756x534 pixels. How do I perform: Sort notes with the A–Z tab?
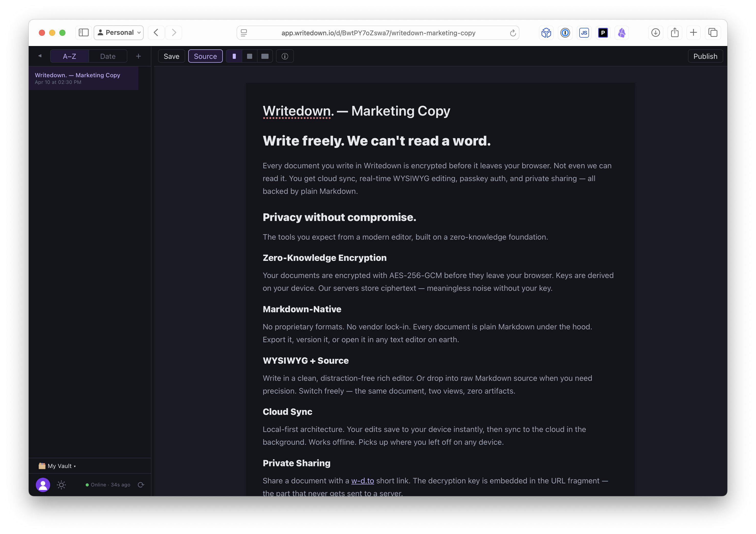click(x=69, y=56)
